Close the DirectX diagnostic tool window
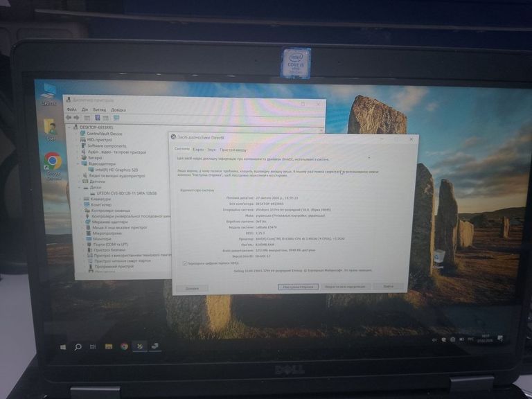532x399 pixels. pyautogui.click(x=411, y=139)
